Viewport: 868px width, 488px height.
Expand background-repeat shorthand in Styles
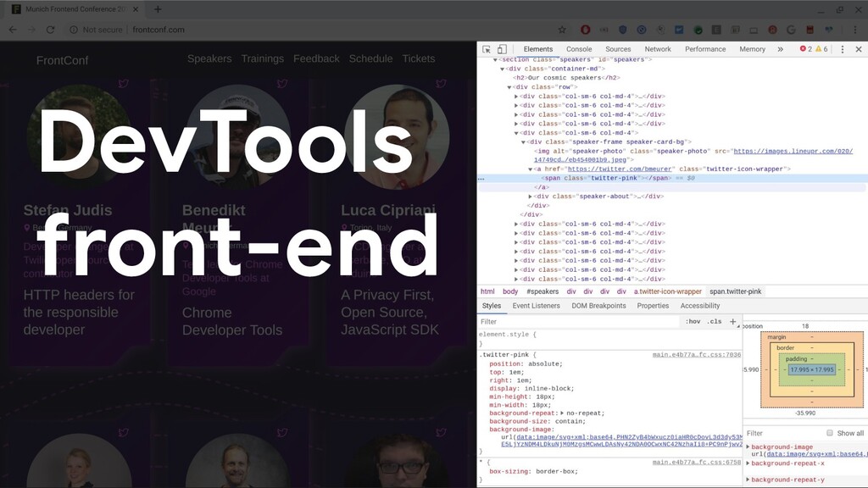pyautogui.click(x=562, y=413)
